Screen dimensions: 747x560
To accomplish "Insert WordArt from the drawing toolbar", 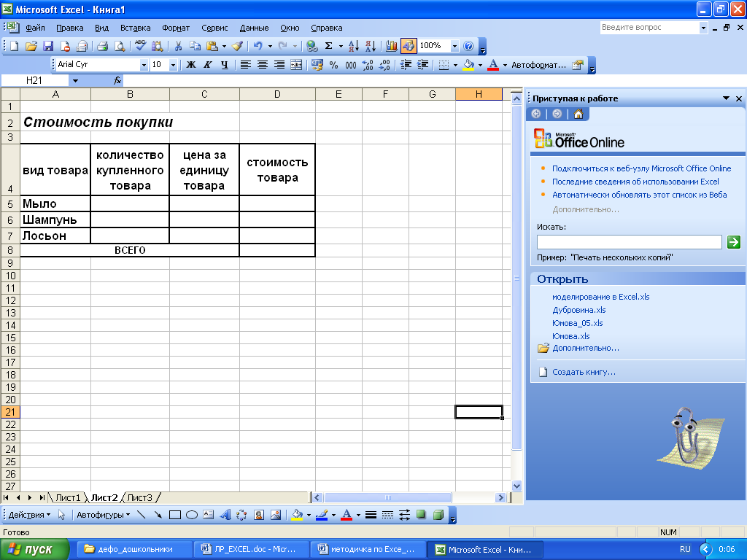I will (x=224, y=515).
